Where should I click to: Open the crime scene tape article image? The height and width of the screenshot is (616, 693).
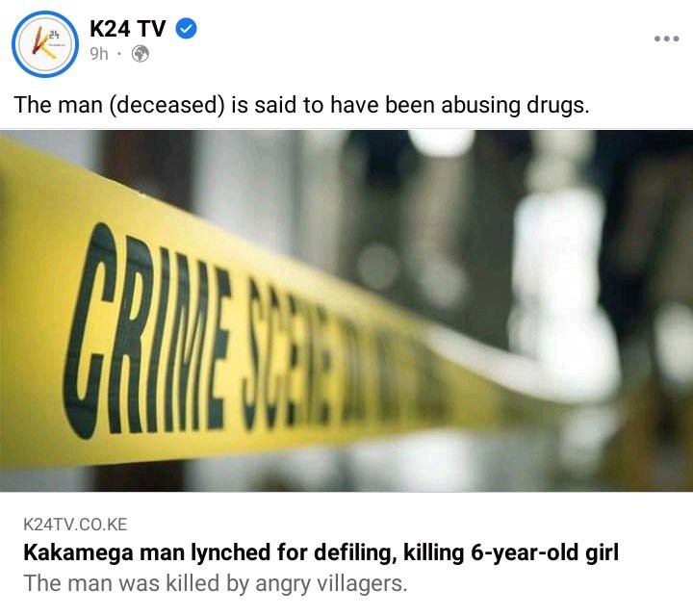point(346,311)
